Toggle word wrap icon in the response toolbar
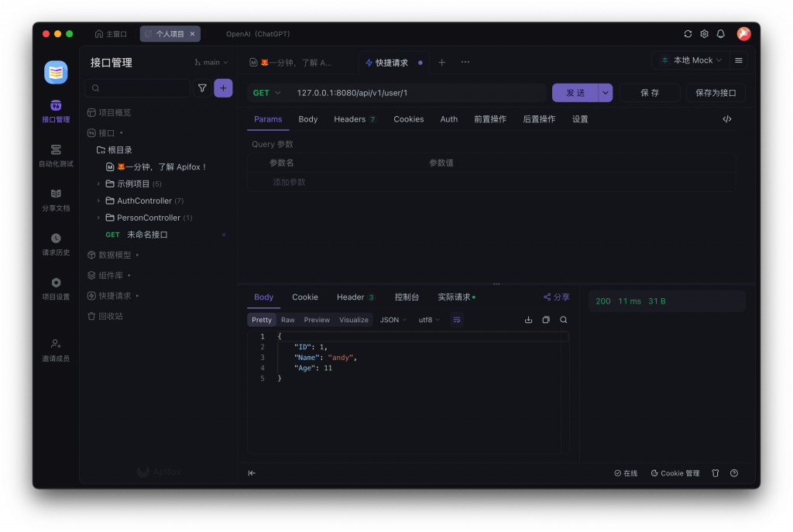Screen dimensions: 793x532 [x=457, y=320]
